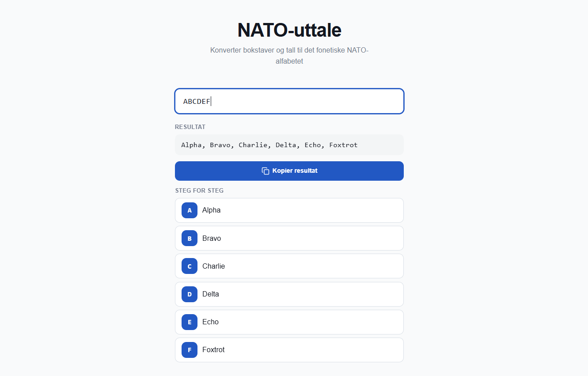Click the NATO-uttale page heading
This screenshot has width=588, height=376.
[x=289, y=30]
